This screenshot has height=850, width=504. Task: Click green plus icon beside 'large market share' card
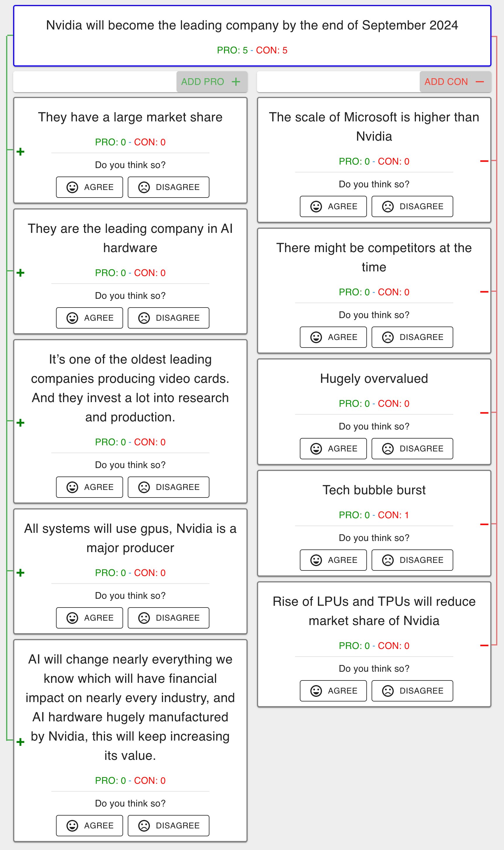pyautogui.click(x=20, y=151)
